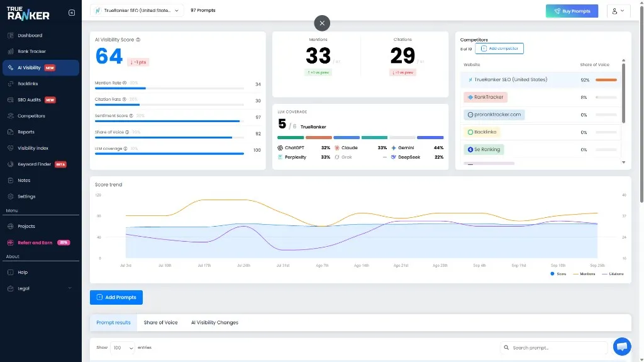Open the user account menu
Image resolution: width=644 pixels, height=362 pixels.
pos(618,11)
